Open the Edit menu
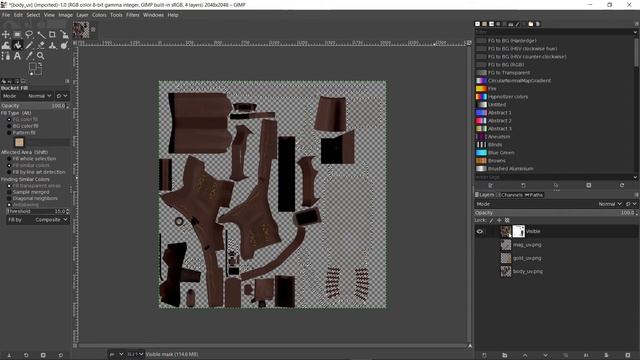 [x=18, y=15]
